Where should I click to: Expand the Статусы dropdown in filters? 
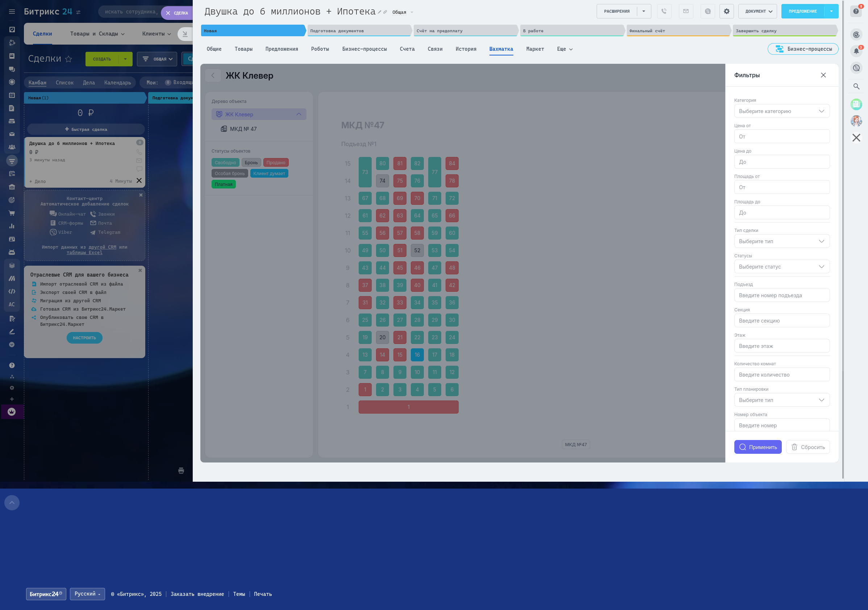[781, 267]
